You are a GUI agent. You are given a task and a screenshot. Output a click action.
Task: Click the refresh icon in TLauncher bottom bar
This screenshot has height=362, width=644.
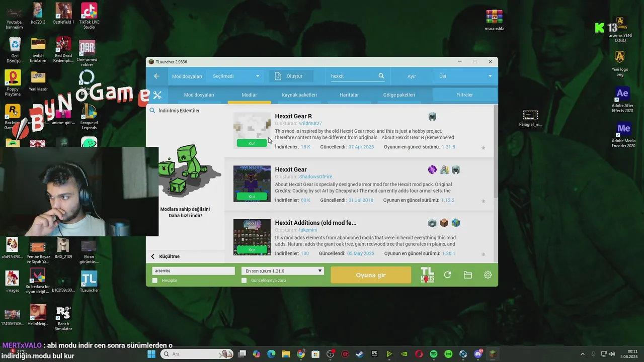(447, 275)
